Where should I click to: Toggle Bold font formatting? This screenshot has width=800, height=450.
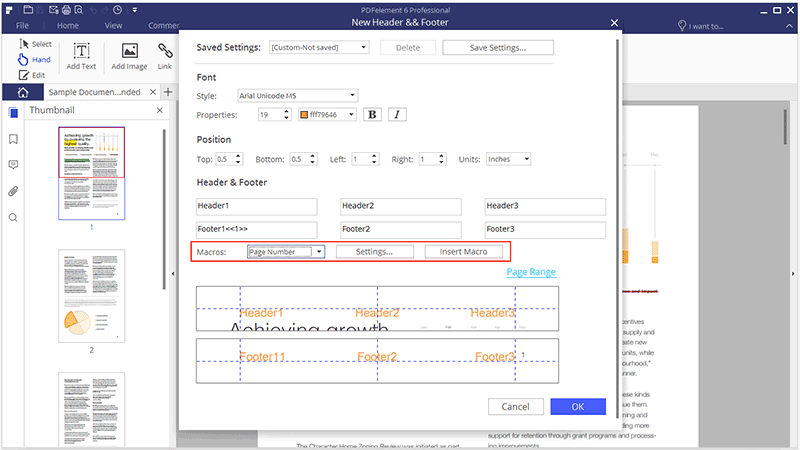[x=372, y=115]
